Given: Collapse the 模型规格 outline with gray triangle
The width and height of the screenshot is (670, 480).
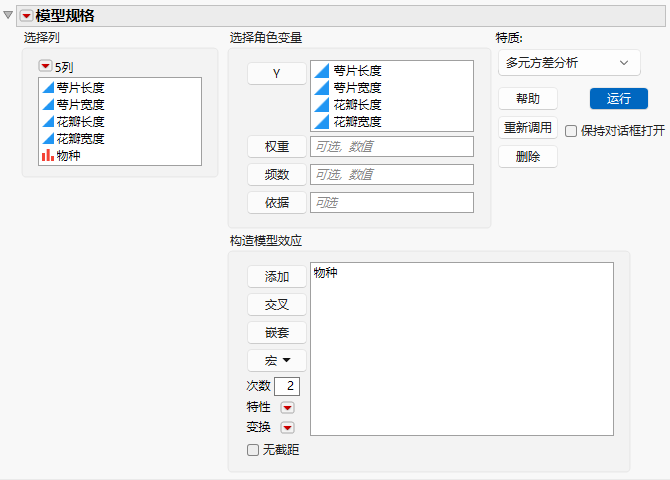Looking at the screenshot, I should [x=8, y=15].
